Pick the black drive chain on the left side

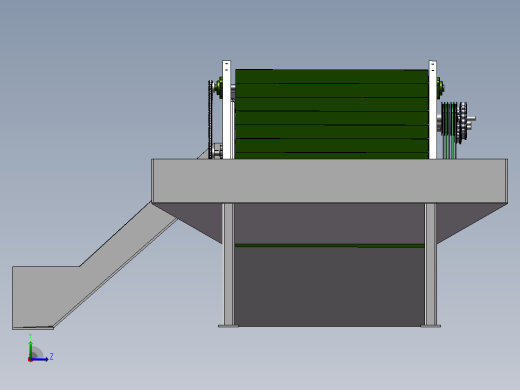pyautogui.click(x=210, y=119)
